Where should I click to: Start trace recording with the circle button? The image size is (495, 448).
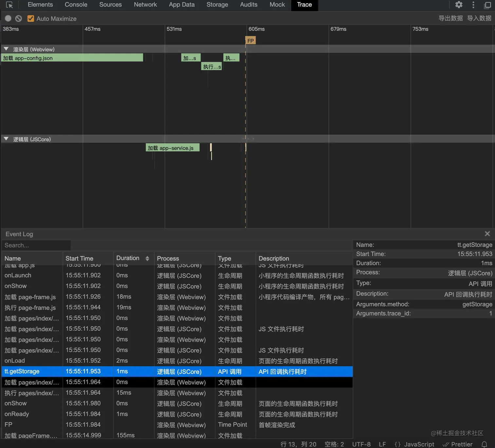(x=8, y=19)
